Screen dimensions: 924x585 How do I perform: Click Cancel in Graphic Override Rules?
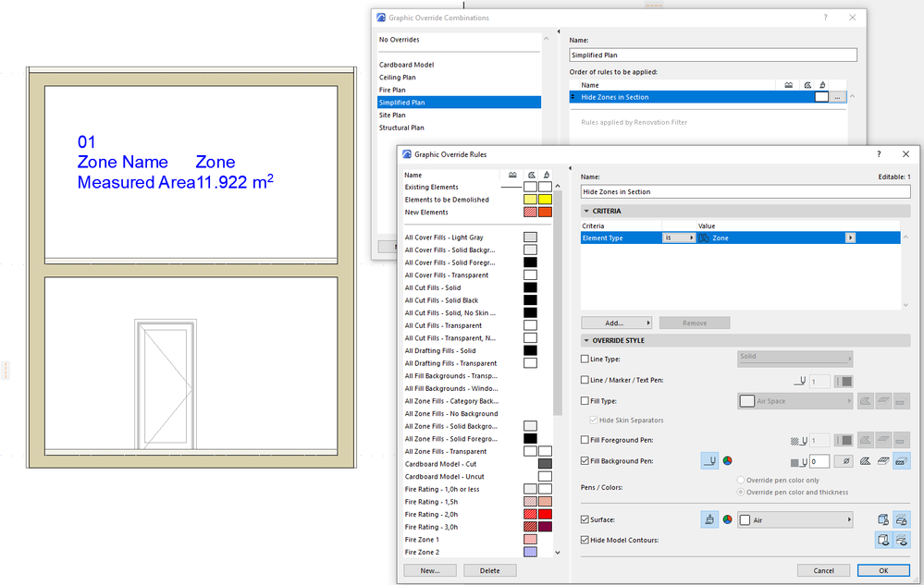point(823,570)
